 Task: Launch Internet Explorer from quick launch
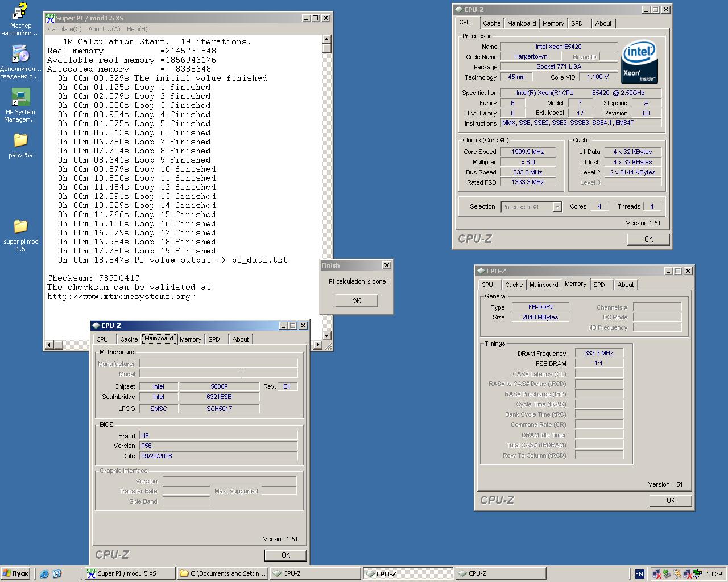point(44,574)
